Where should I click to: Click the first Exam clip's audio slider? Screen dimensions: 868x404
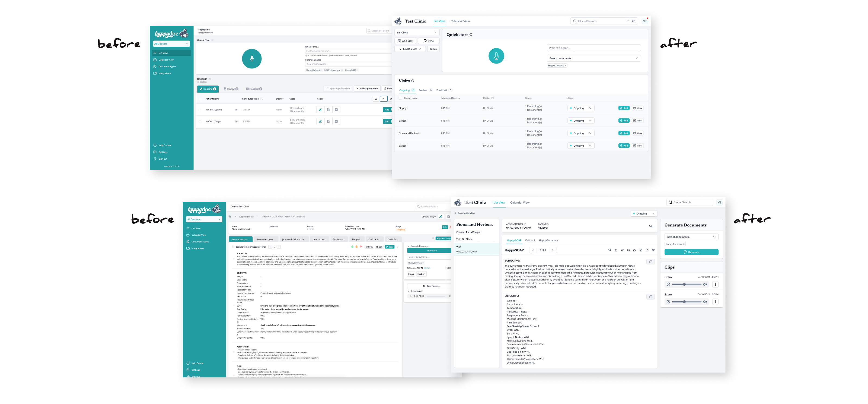click(686, 285)
